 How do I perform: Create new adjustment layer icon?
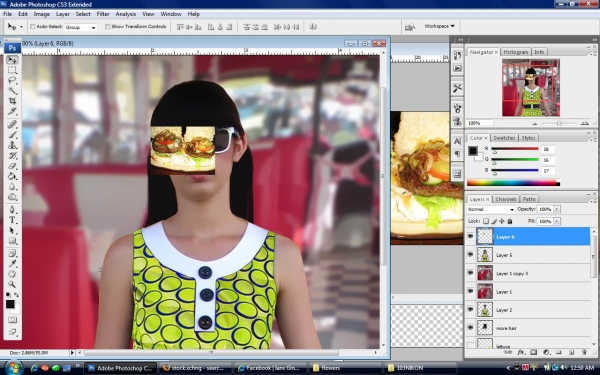tap(546, 352)
